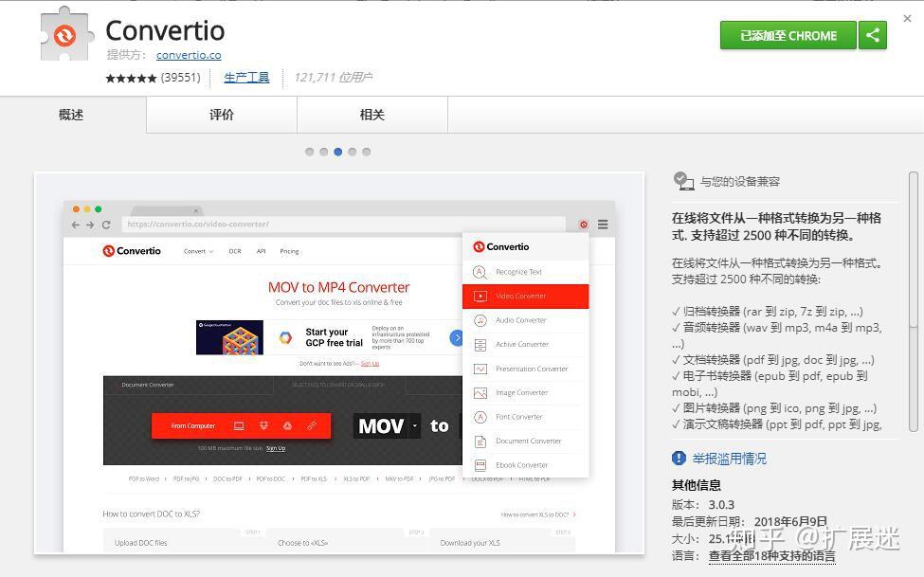This screenshot has height=577, width=924.
Task: Click the Image Converter icon
Action: [x=480, y=392]
